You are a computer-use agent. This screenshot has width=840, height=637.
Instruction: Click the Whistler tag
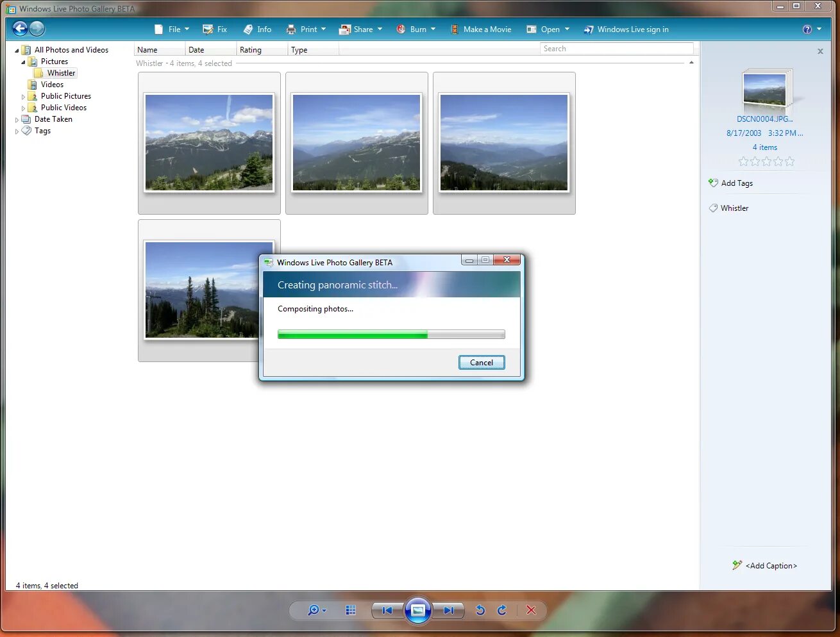click(x=729, y=208)
